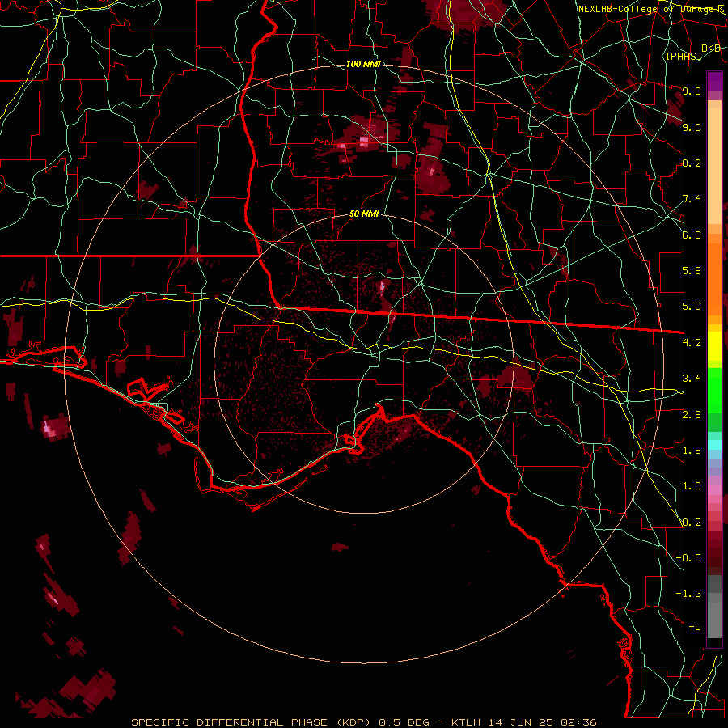Click the cyan segment of the color bar
This screenshot has width=728, height=728.
click(x=714, y=445)
